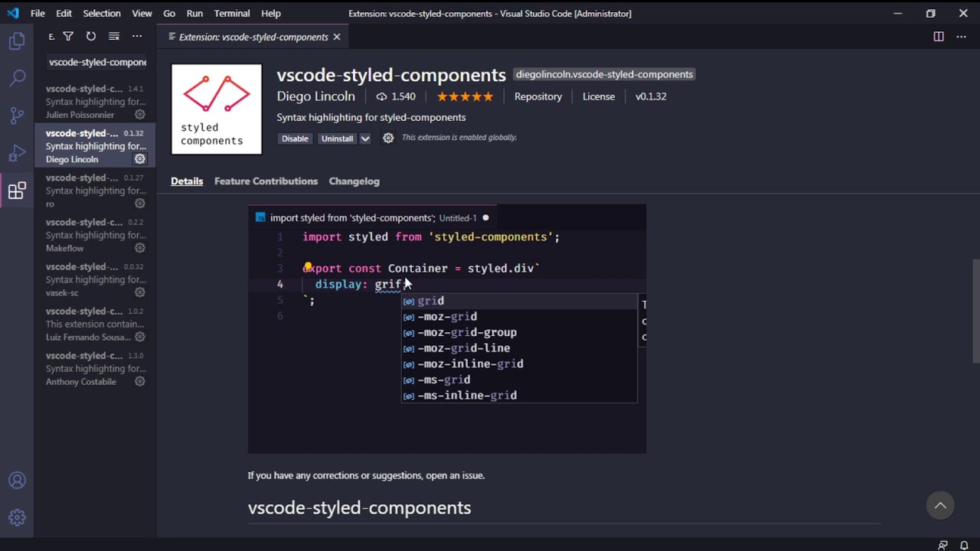Clear extensions search results
Image resolution: width=980 pixels, height=551 pixels.
tap(114, 36)
